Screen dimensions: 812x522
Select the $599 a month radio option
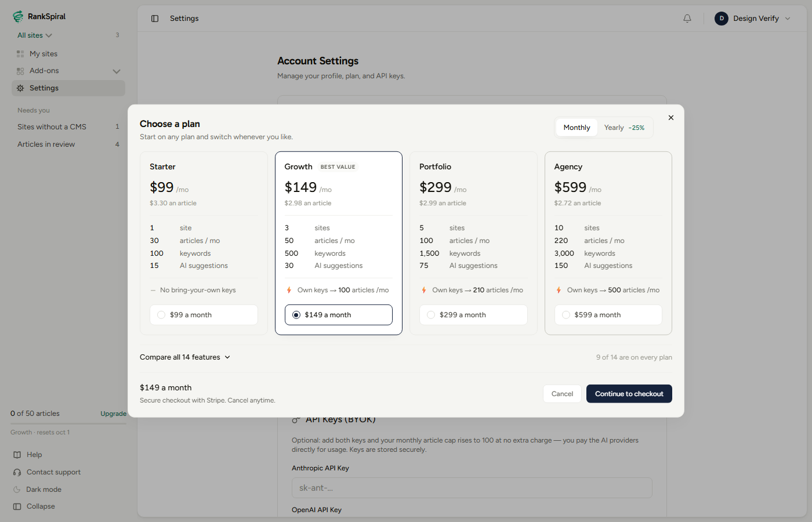(608, 315)
